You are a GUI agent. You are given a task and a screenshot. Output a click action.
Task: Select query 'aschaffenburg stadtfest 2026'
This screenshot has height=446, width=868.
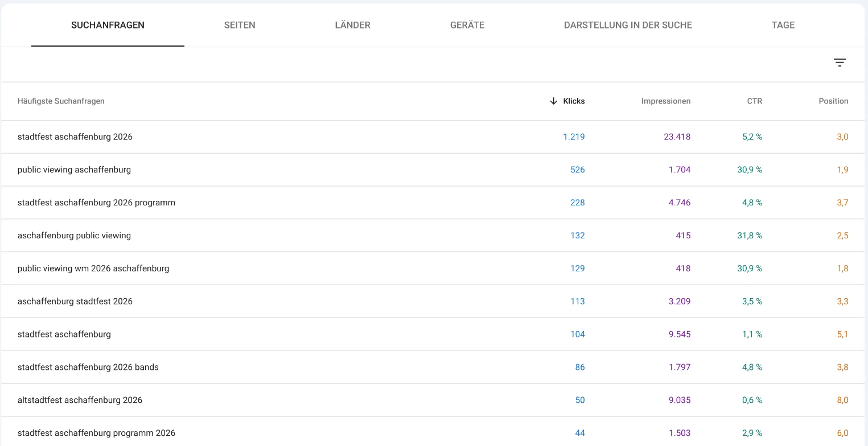tap(75, 302)
